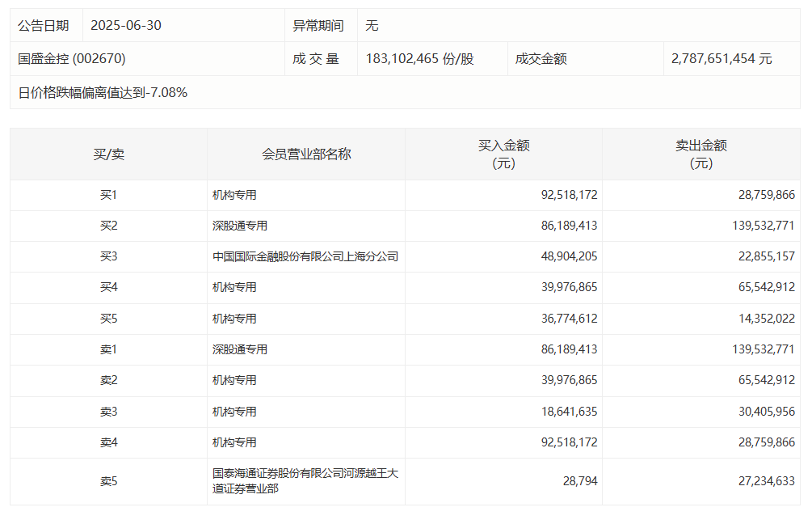The height and width of the screenshot is (520, 812).
Task: Click 机构专用 in the 买5 row
Action: 234,319
